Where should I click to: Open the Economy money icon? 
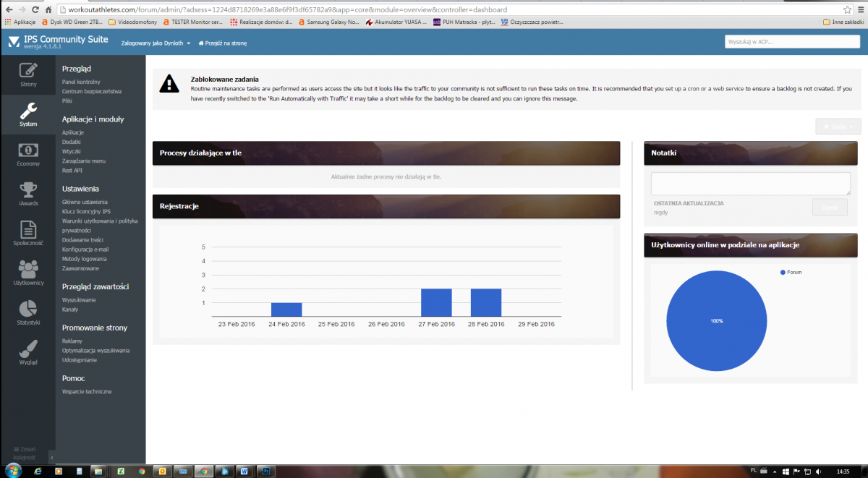(28, 150)
